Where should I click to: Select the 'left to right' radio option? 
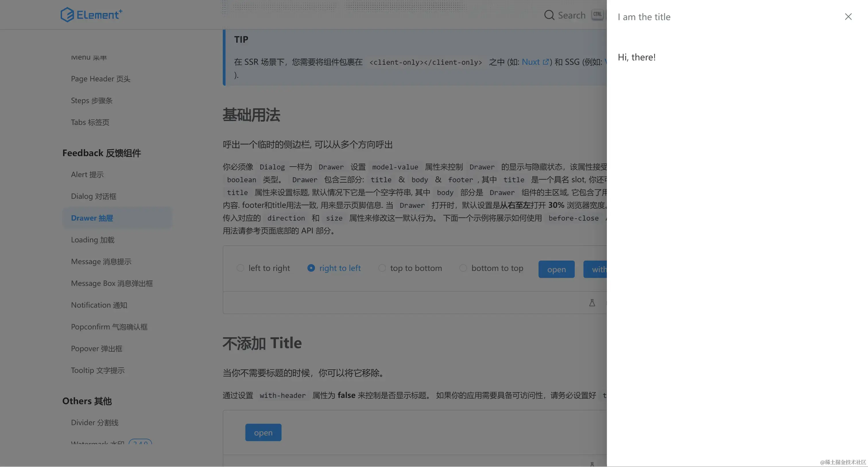click(x=240, y=268)
